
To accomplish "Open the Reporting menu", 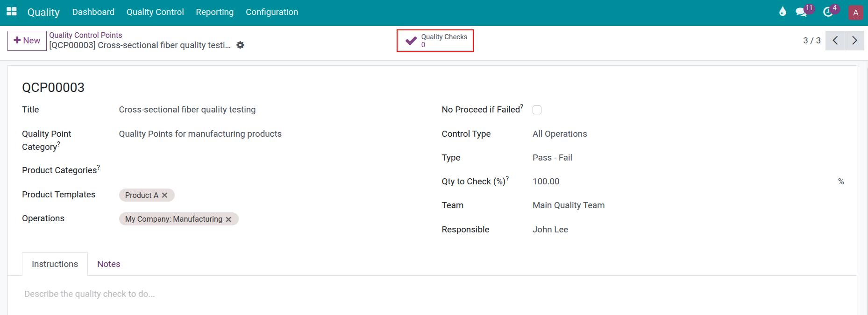I will pos(214,12).
